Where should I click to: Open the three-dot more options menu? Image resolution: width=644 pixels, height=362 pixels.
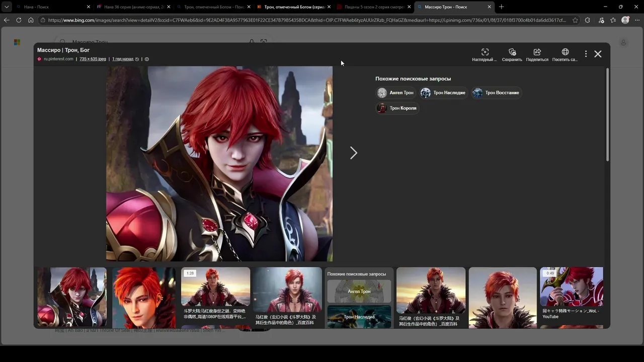[x=586, y=54]
